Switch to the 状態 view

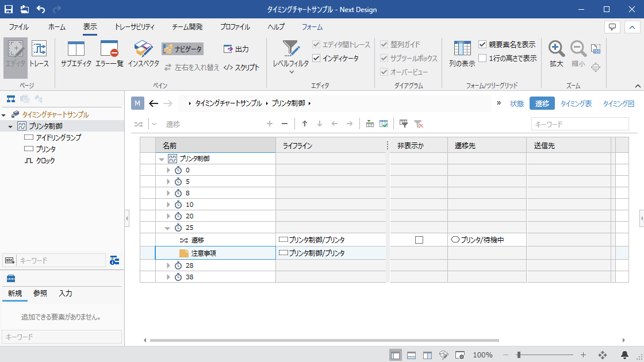[517, 103]
